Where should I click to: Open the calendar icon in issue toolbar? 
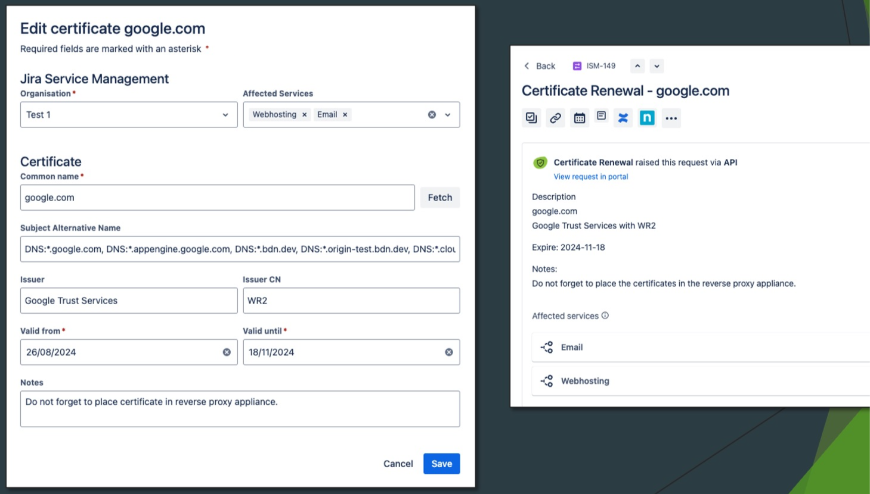579,118
